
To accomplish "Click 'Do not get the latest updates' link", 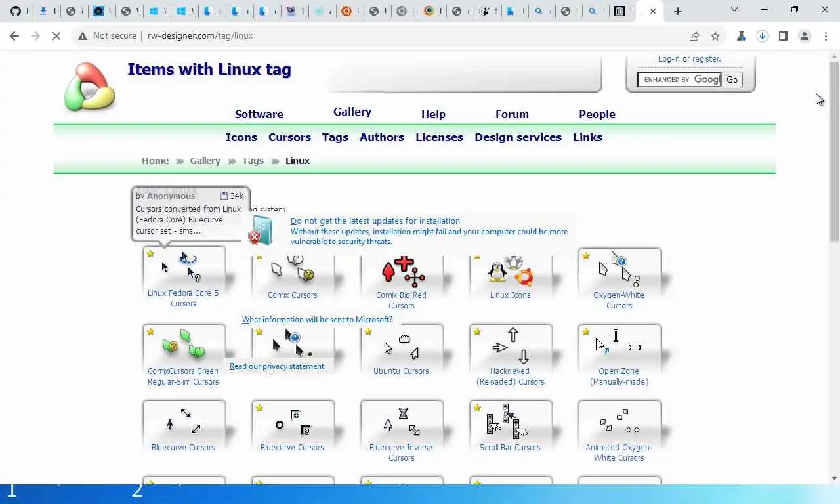I will tap(375, 221).
